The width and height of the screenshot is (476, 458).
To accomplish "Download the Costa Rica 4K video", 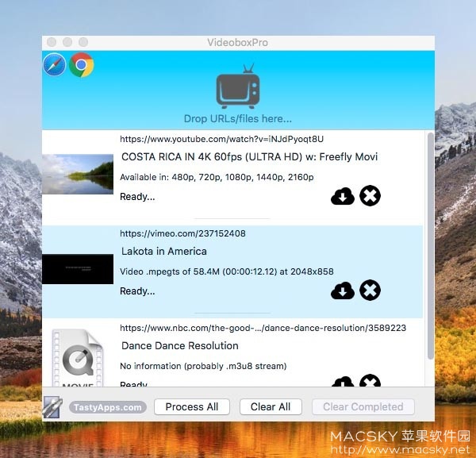I will pos(343,196).
